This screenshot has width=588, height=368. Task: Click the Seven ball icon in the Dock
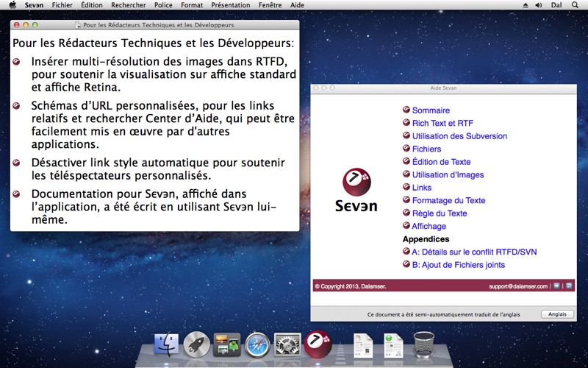click(318, 344)
